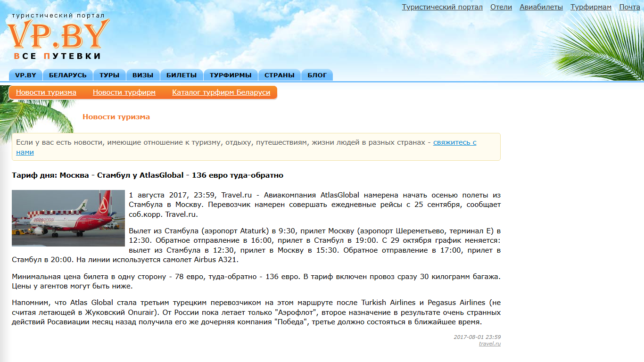
Task: Open the Туристический портал top link
Action: click(442, 7)
